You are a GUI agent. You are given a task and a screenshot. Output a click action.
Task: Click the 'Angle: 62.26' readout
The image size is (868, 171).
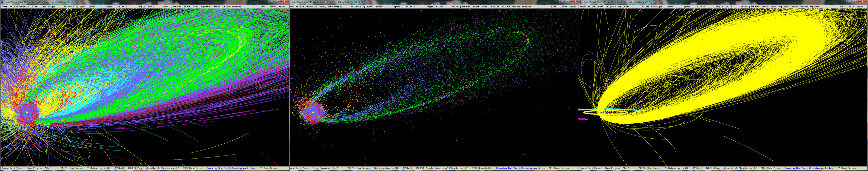[x=434, y=7]
